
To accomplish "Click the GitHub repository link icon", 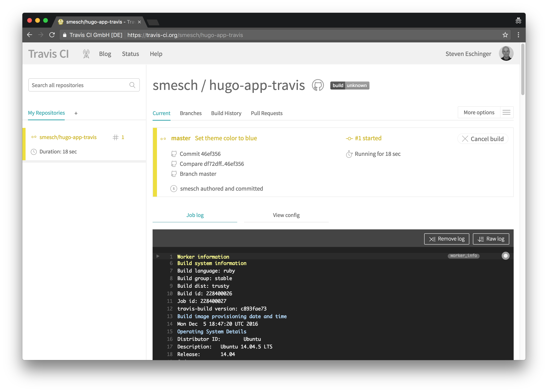I will coord(318,85).
